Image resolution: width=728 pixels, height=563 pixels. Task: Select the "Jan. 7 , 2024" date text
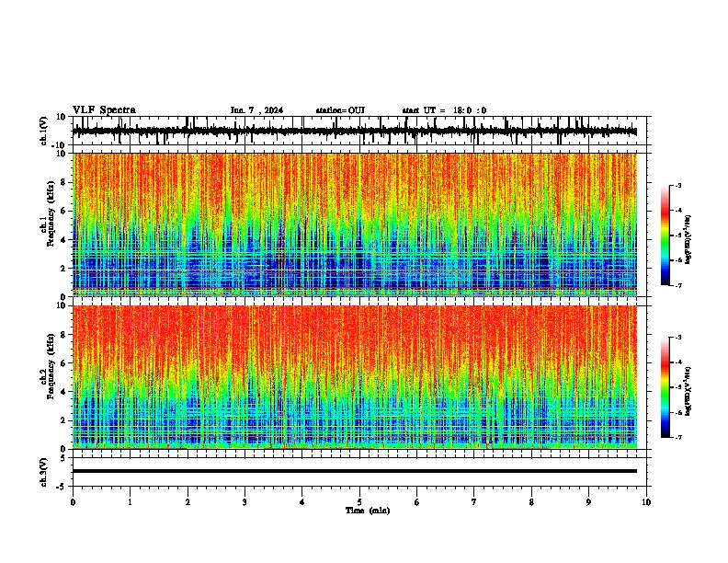256,110
